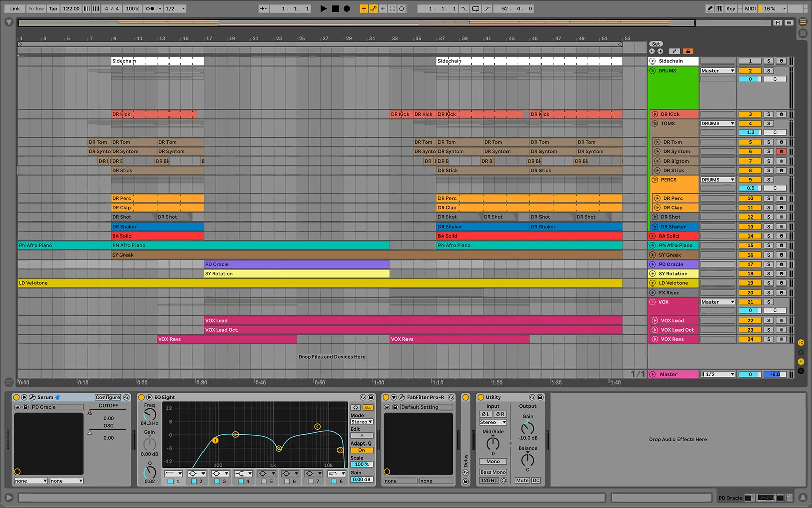Open the browser toggle triangle icon
This screenshot has height=508, width=812.
[x=8, y=22]
